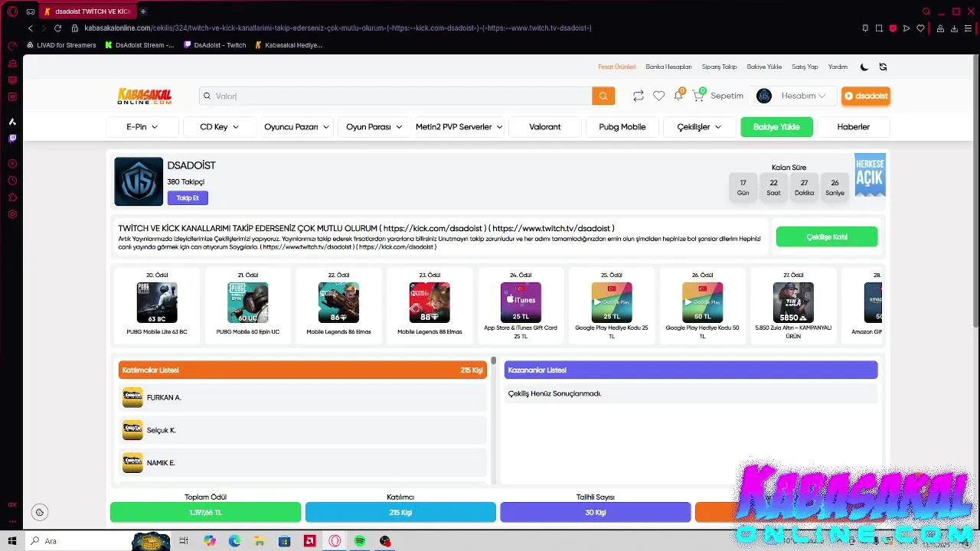
Task: Open Opera sidebar history clock icon
Action: (x=12, y=181)
